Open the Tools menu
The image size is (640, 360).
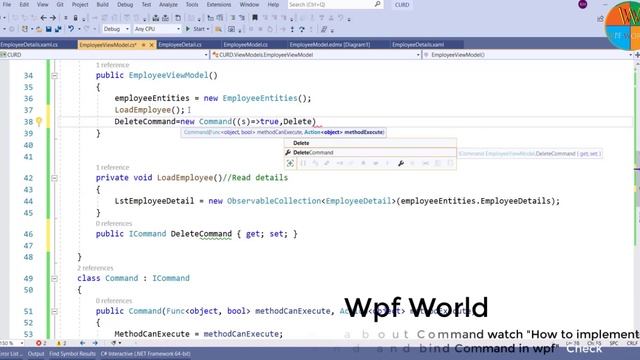[192, 4]
